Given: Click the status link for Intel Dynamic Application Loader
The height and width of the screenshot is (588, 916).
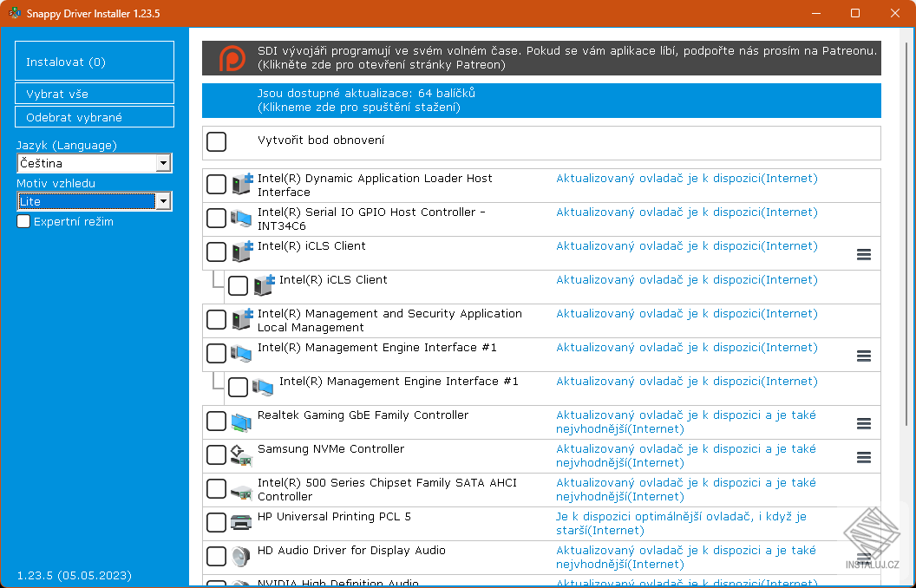Looking at the screenshot, I should 686,179.
